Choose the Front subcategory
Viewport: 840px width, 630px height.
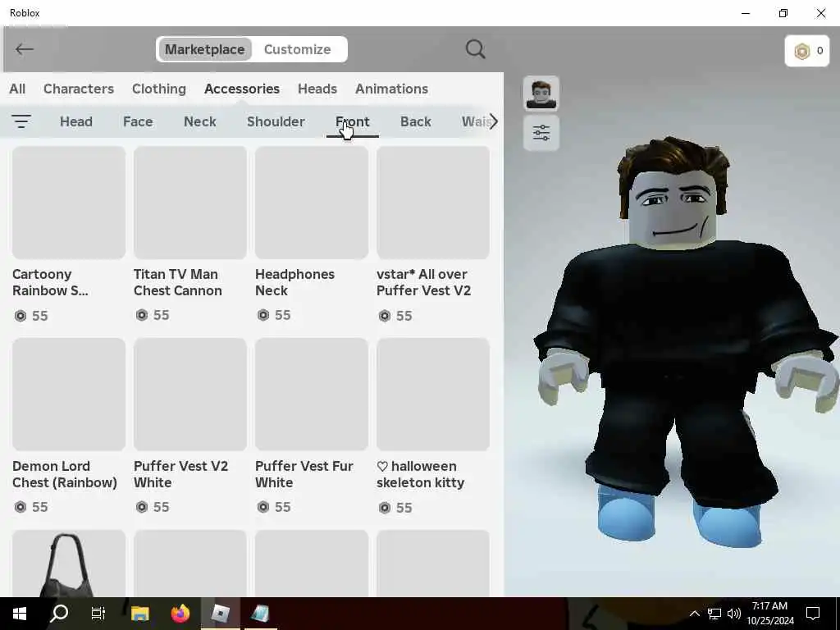[353, 121]
